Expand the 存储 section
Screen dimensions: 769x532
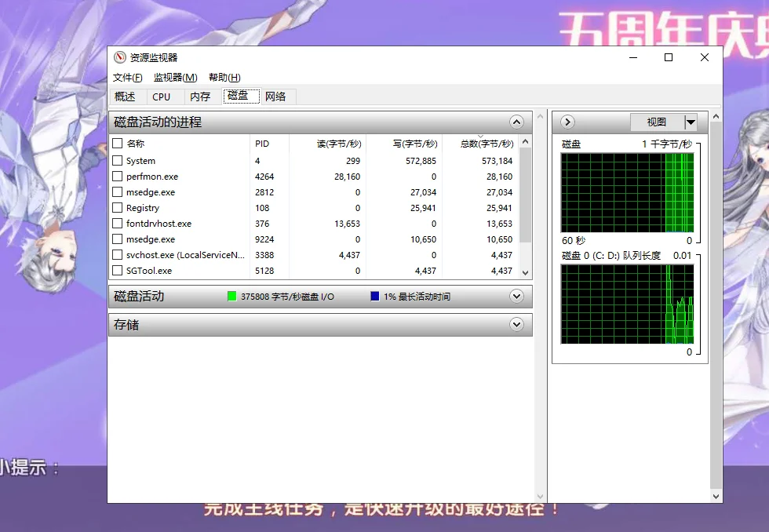(516, 325)
